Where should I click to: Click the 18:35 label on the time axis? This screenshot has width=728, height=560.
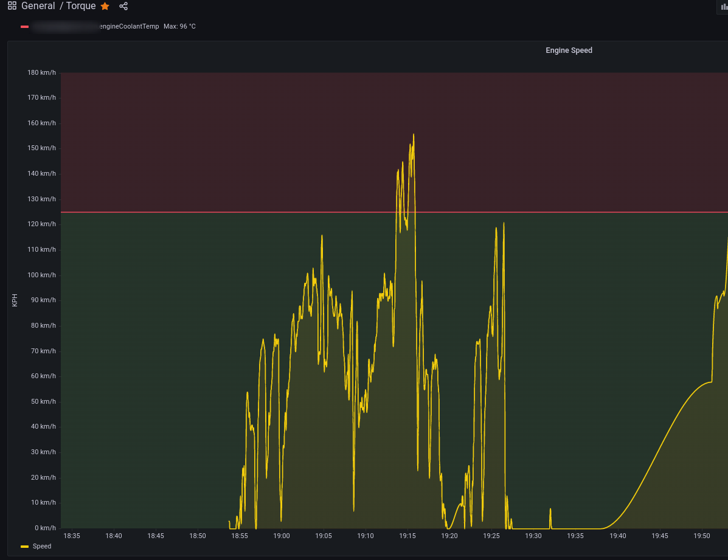tap(72, 536)
